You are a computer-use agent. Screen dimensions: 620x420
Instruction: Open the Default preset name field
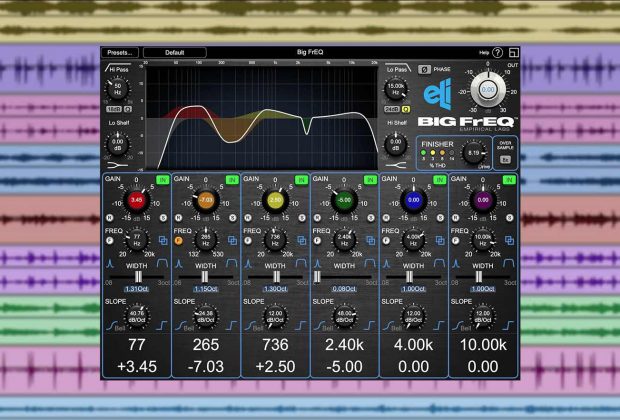click(174, 53)
